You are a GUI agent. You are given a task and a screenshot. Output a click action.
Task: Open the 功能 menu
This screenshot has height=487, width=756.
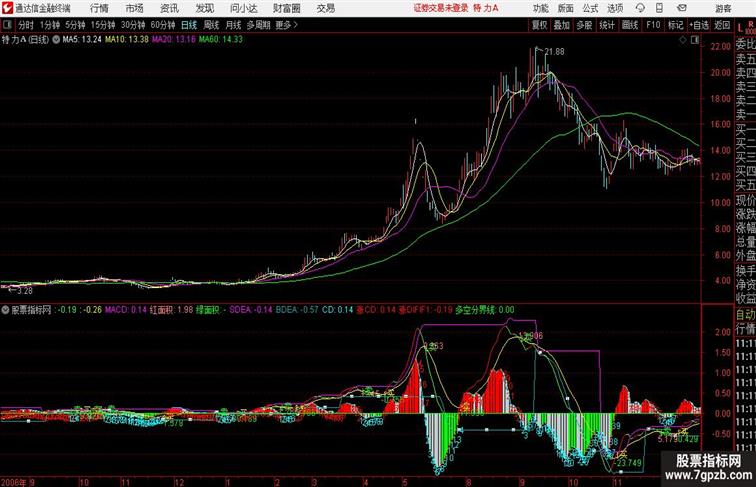(x=541, y=8)
